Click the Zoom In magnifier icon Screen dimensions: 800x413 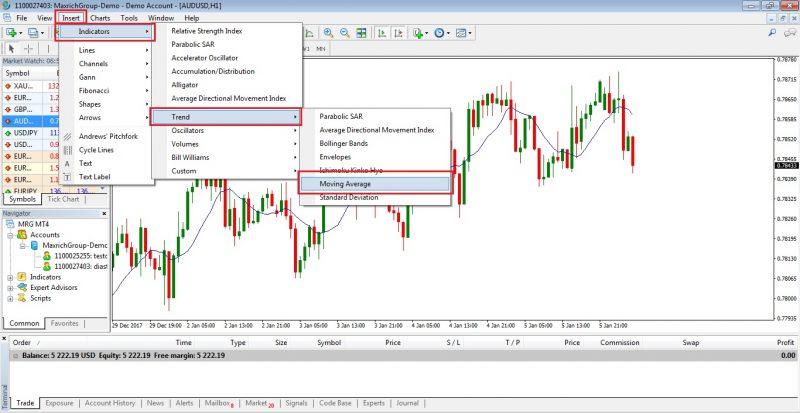[x=329, y=33]
